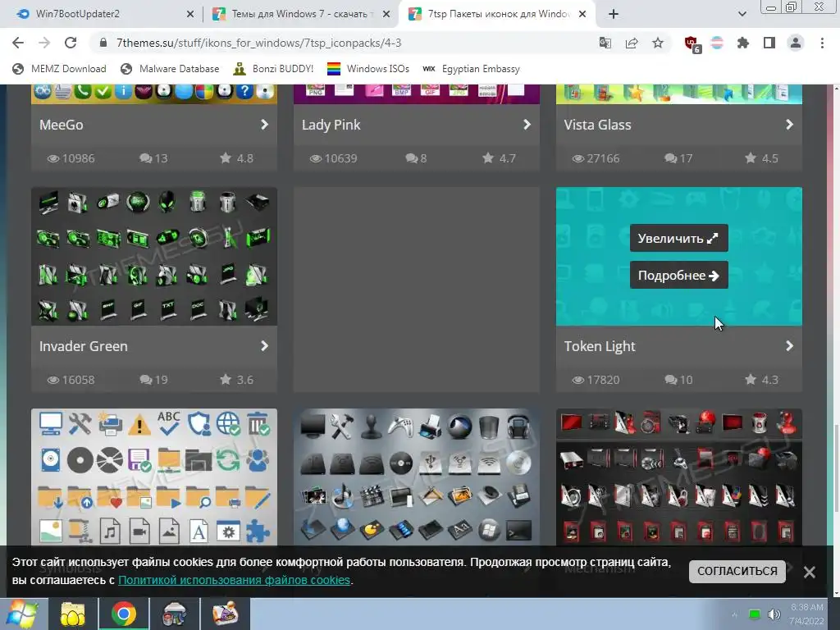Click the Подробнее details button
The image size is (840, 630).
pos(678,275)
